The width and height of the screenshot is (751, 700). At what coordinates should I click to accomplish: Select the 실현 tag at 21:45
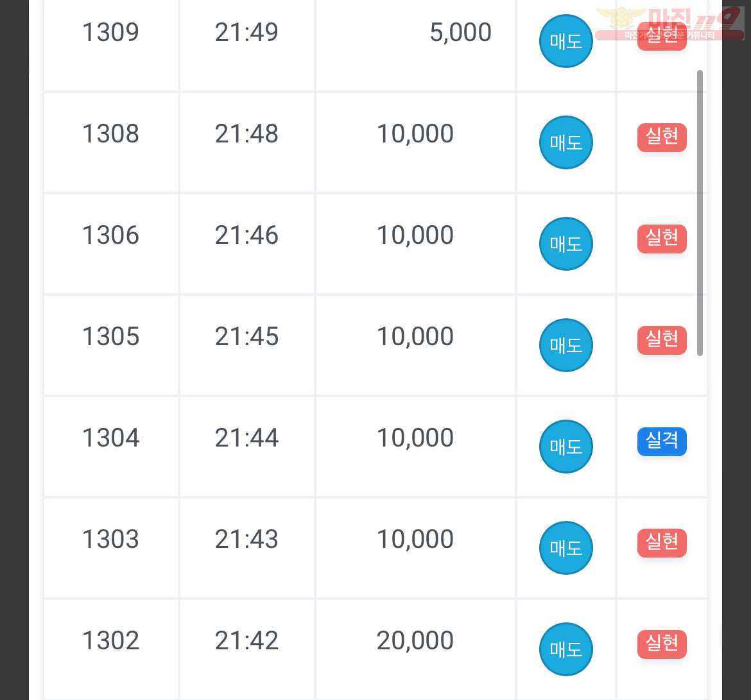661,340
